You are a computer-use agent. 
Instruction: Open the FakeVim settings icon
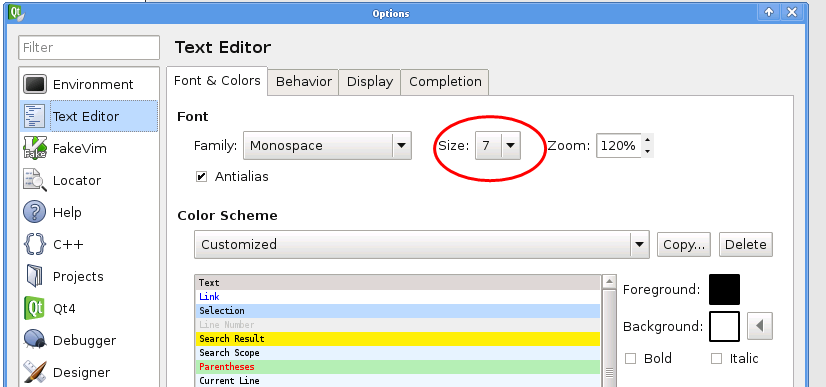pyautogui.click(x=35, y=148)
